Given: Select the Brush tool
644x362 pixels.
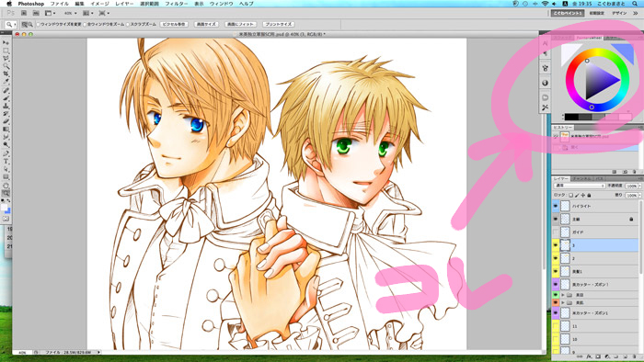Looking at the screenshot, I should click(6, 98).
